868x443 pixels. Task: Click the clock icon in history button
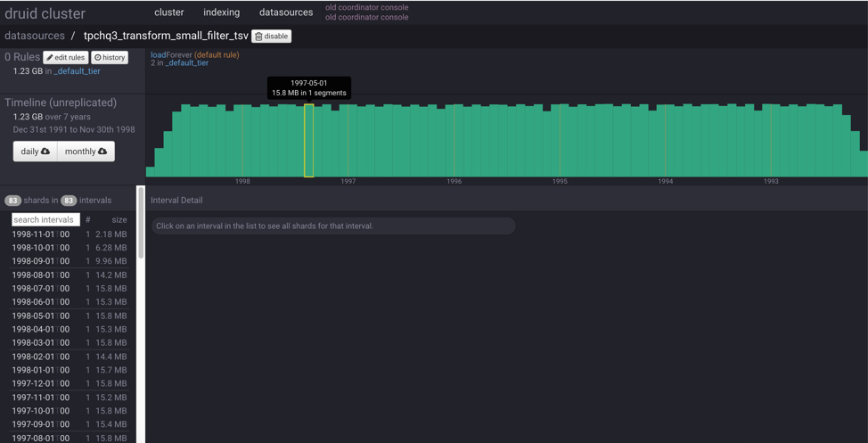[x=98, y=58]
